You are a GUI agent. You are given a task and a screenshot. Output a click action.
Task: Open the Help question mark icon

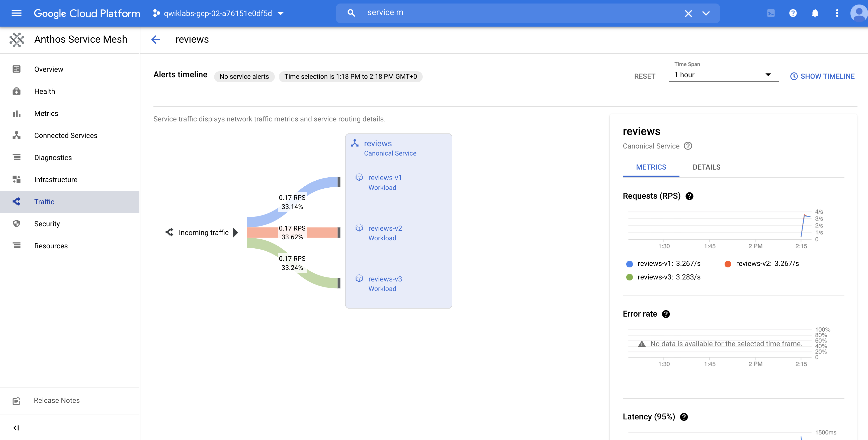793,13
